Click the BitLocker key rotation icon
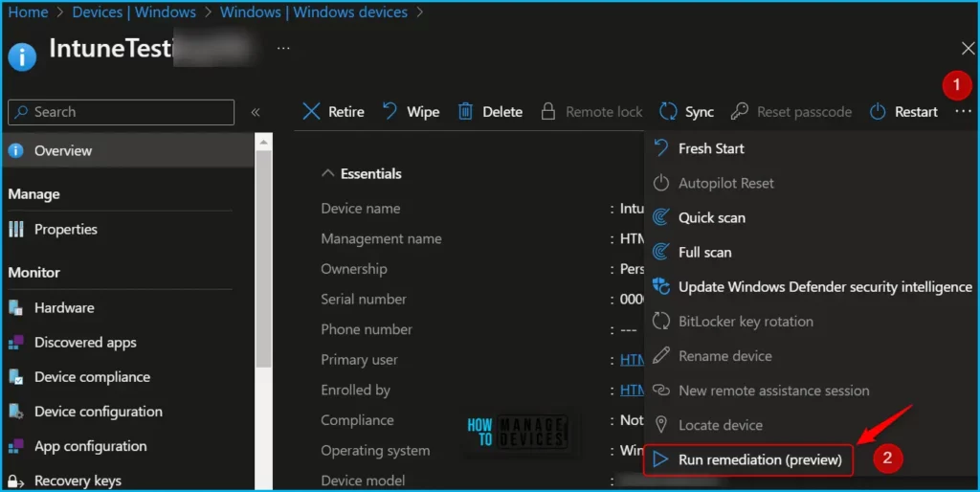This screenshot has height=492, width=980. click(x=660, y=322)
